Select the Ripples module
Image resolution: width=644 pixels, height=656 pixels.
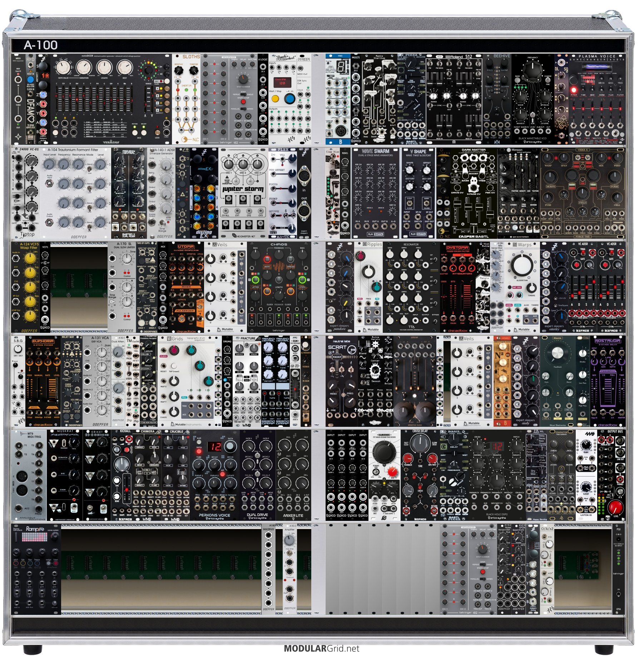pyautogui.click(x=368, y=287)
